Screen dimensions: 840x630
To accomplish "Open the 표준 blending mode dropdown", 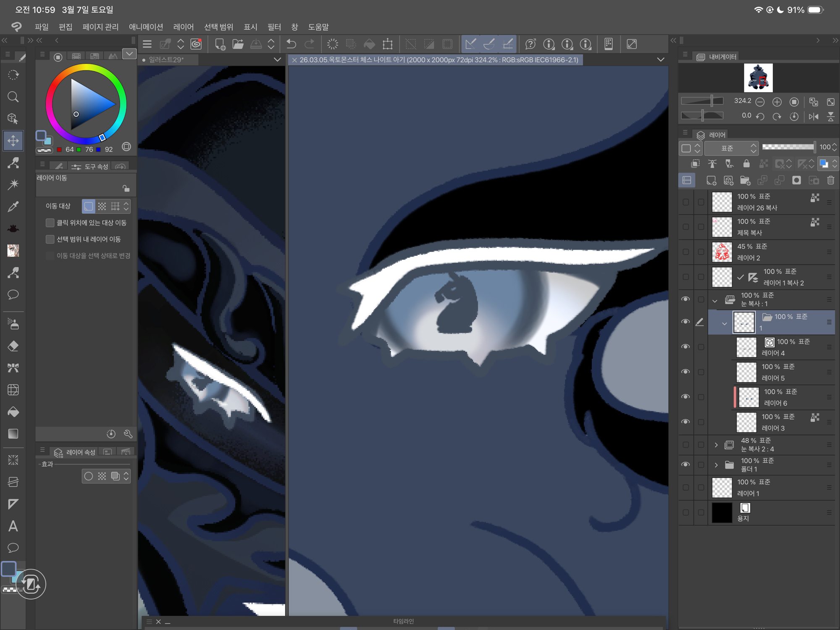I will pyautogui.click(x=731, y=148).
